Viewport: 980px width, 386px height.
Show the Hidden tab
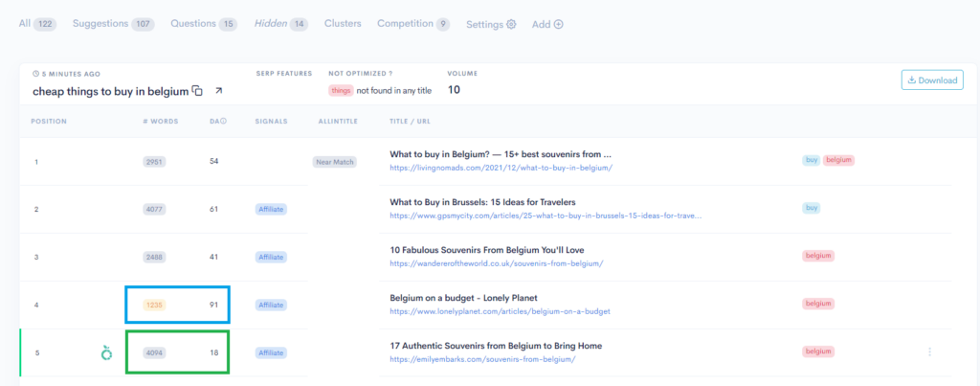[280, 24]
